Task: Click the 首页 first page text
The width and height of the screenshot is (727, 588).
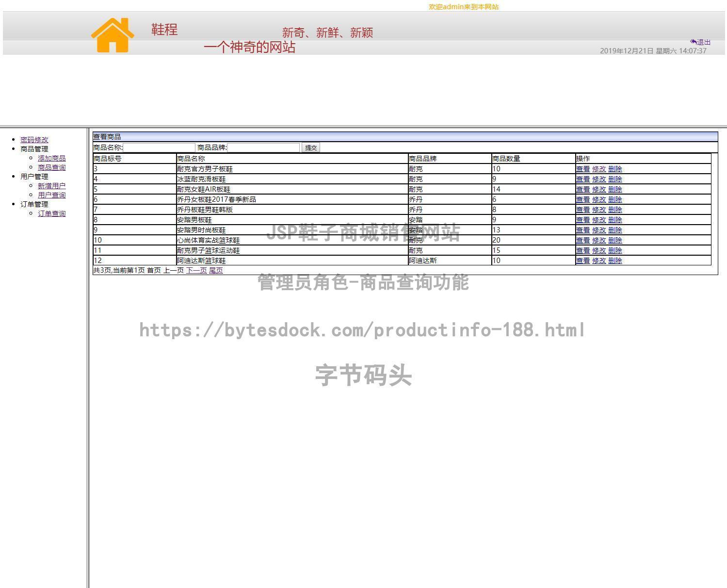Action: pyautogui.click(x=154, y=270)
